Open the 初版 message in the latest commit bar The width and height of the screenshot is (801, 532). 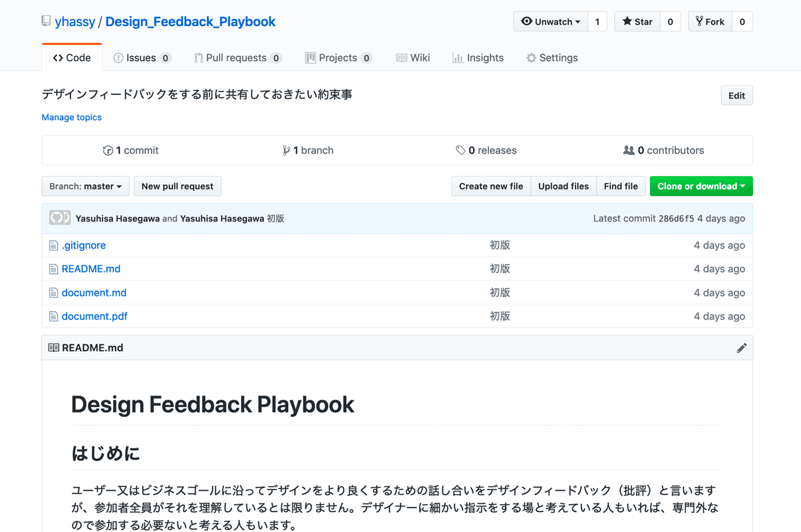pyautogui.click(x=275, y=218)
